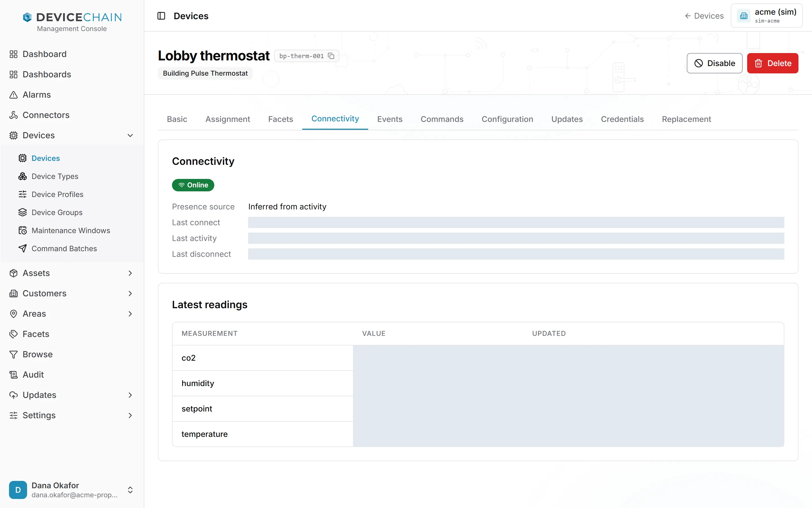Open the Credentials tab
This screenshot has width=812, height=508.
click(x=622, y=119)
